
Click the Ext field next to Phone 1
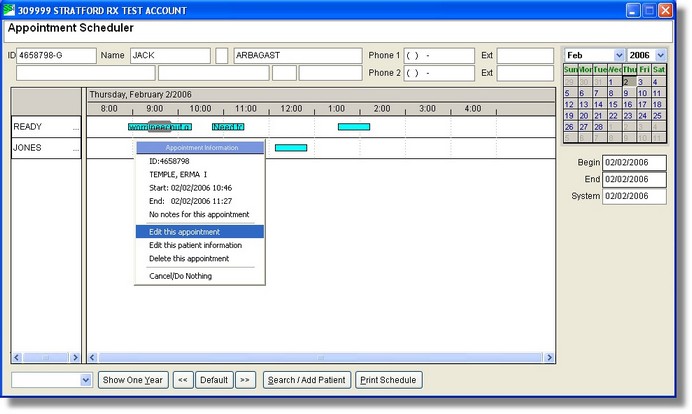click(525, 56)
